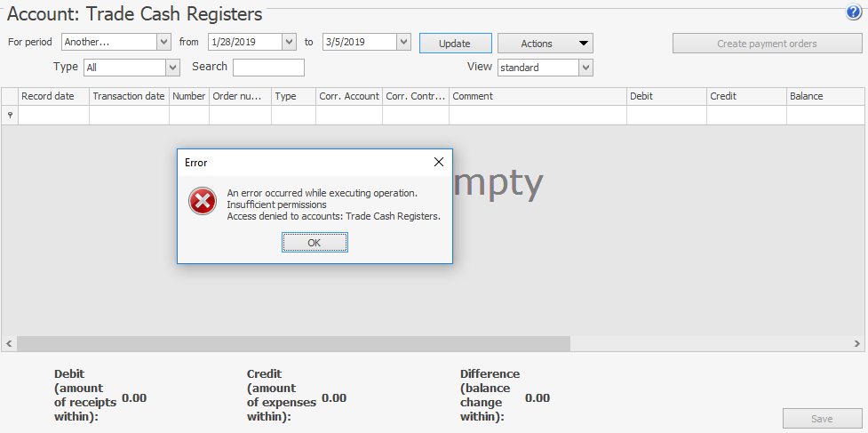The image size is (868, 433).
Task: Click horizontal scrollbar right arrow
Action: click(x=857, y=343)
